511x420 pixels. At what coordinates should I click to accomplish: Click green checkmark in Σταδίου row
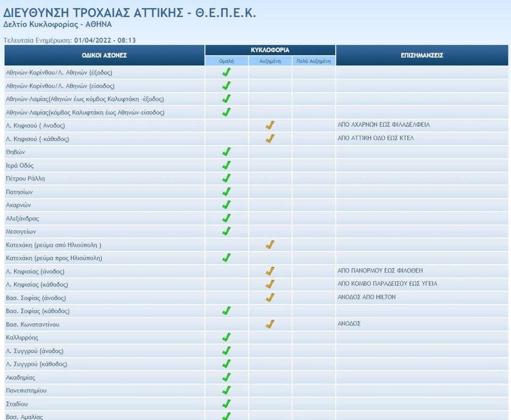point(227,403)
